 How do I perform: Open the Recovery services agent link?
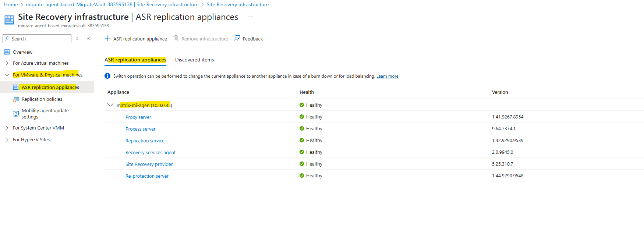[x=151, y=152]
